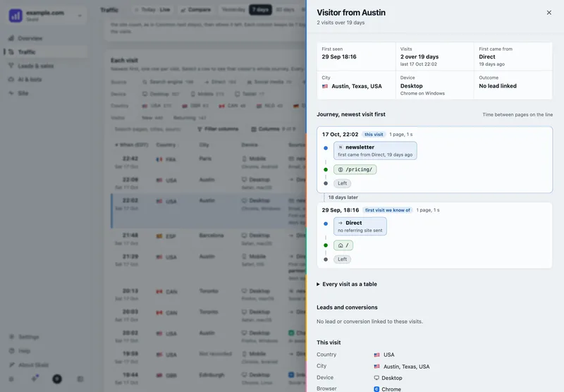Open the Columns dropdown
The image size is (564, 392).
(274, 129)
